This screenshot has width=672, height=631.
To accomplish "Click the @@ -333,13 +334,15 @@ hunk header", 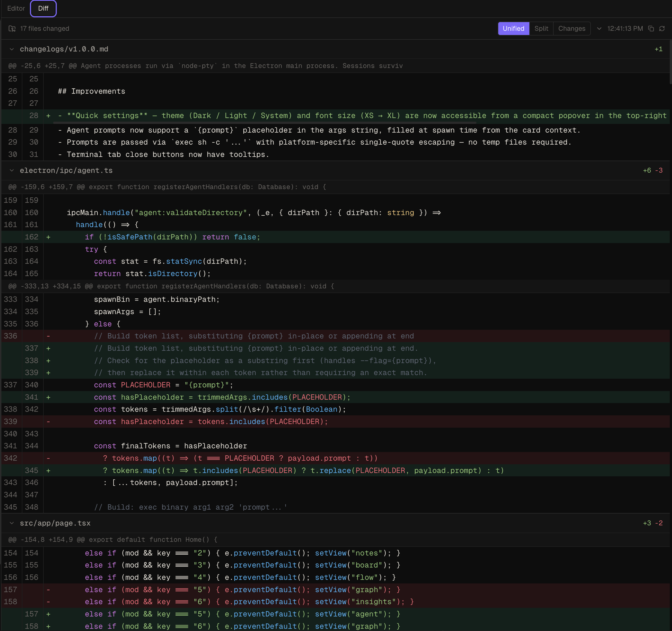I will pyautogui.click(x=336, y=286).
